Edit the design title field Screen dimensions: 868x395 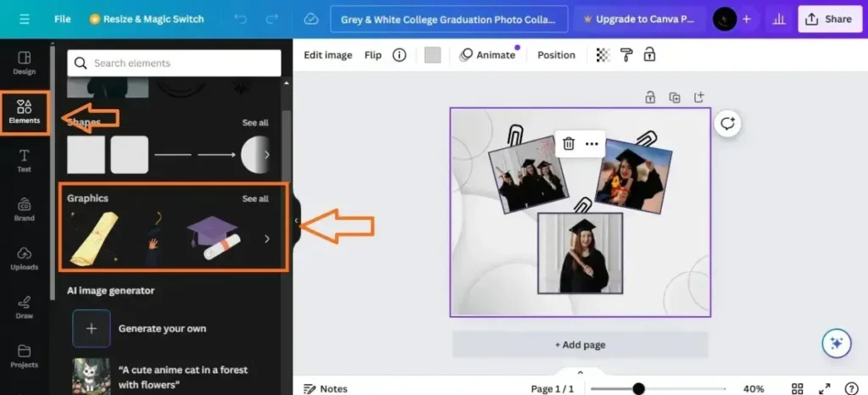449,19
